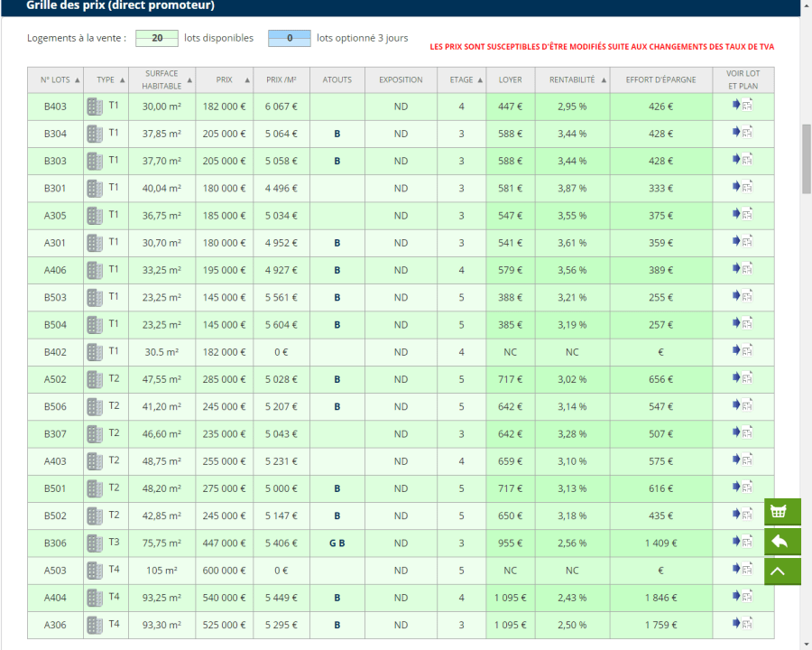812x650 pixels.
Task: Sort the table by ETAGE header
Action: [x=461, y=79]
